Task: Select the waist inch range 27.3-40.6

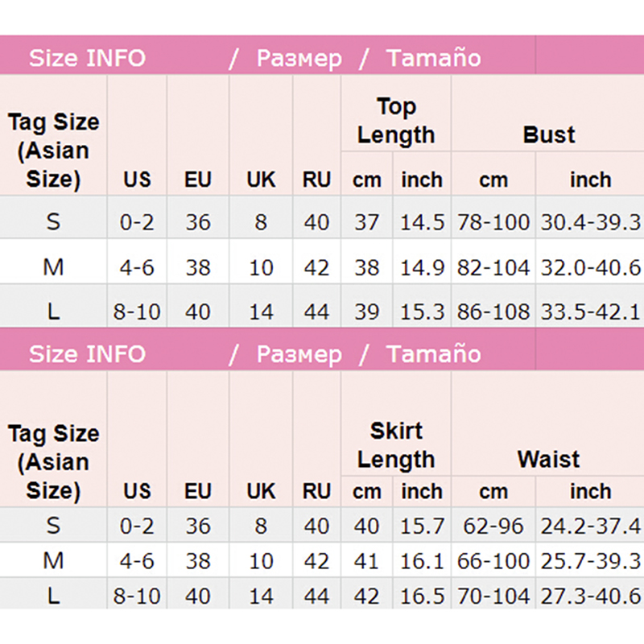Action: click(x=590, y=596)
